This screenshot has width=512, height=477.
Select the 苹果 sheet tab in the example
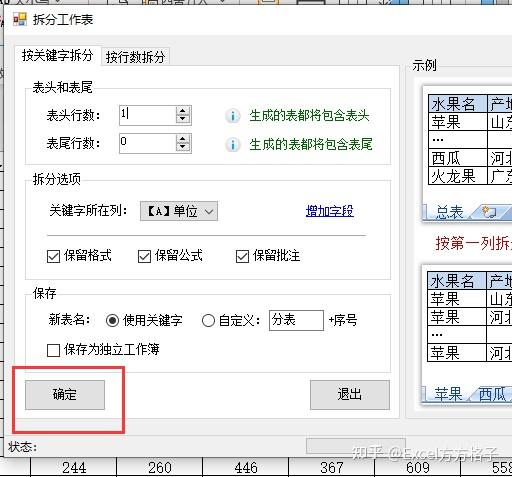448,394
